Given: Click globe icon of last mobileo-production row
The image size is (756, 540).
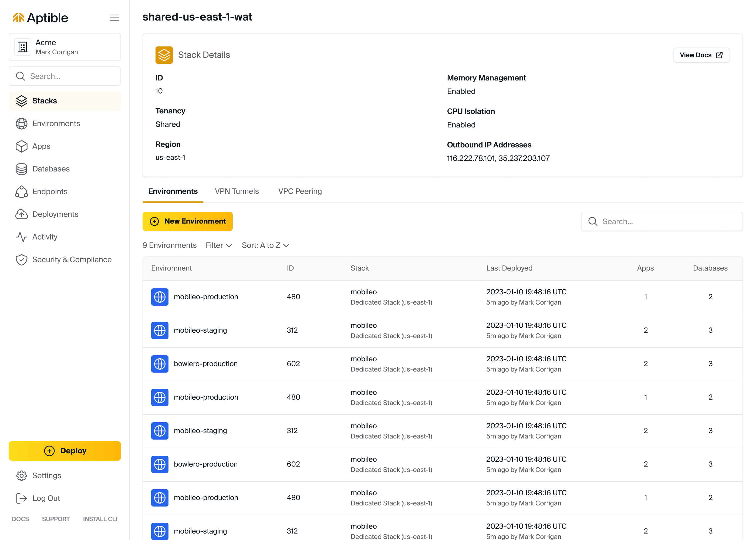Looking at the screenshot, I should [160, 498].
